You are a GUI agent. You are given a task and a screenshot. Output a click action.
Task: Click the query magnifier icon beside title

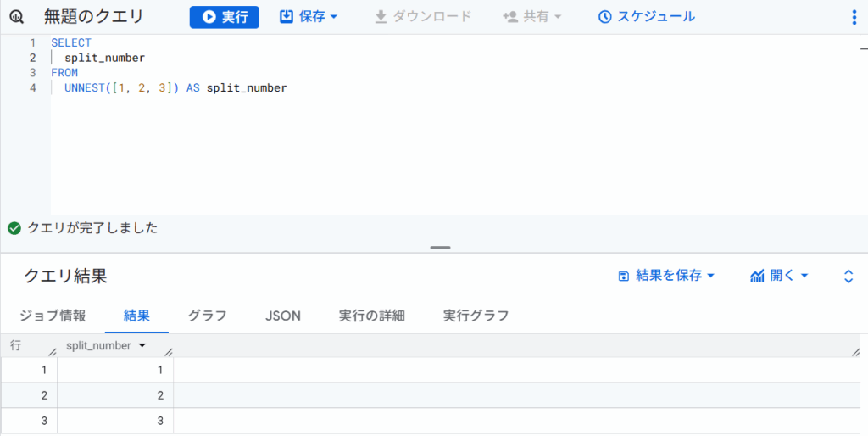(17, 17)
